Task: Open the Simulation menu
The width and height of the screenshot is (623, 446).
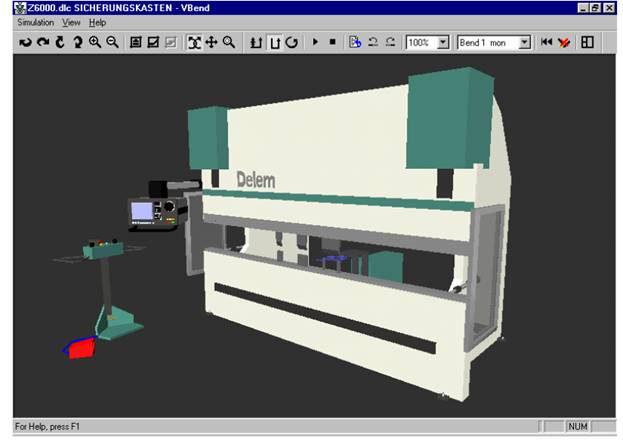Action: [x=35, y=23]
